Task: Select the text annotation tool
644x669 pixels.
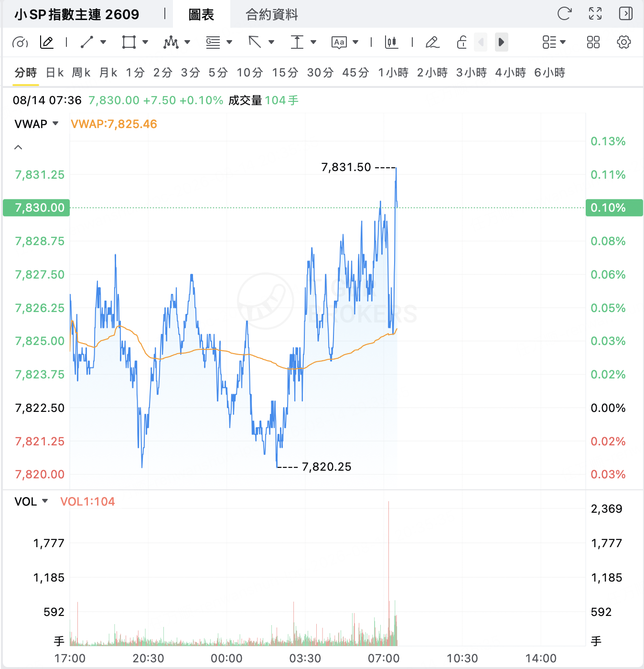Action: pos(339,42)
